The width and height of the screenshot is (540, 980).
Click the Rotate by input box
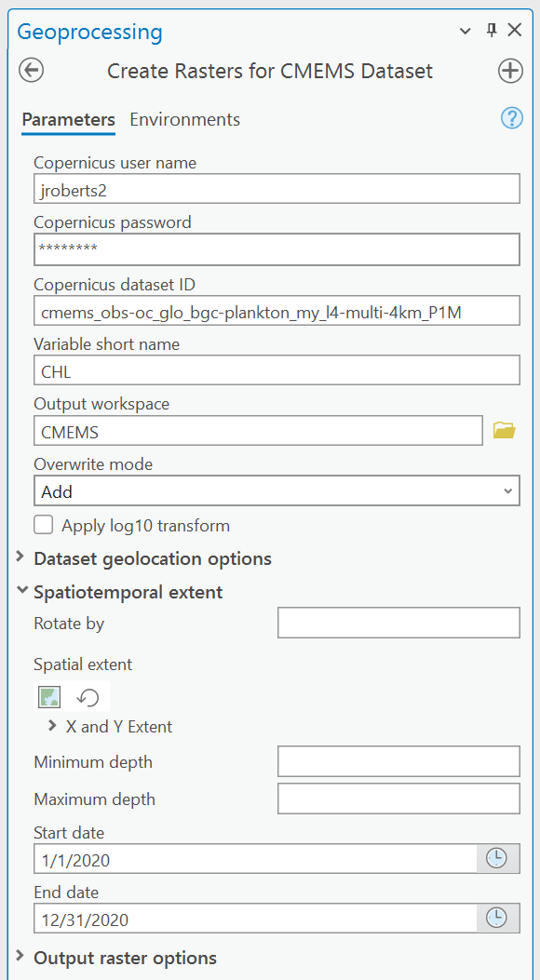click(x=398, y=624)
